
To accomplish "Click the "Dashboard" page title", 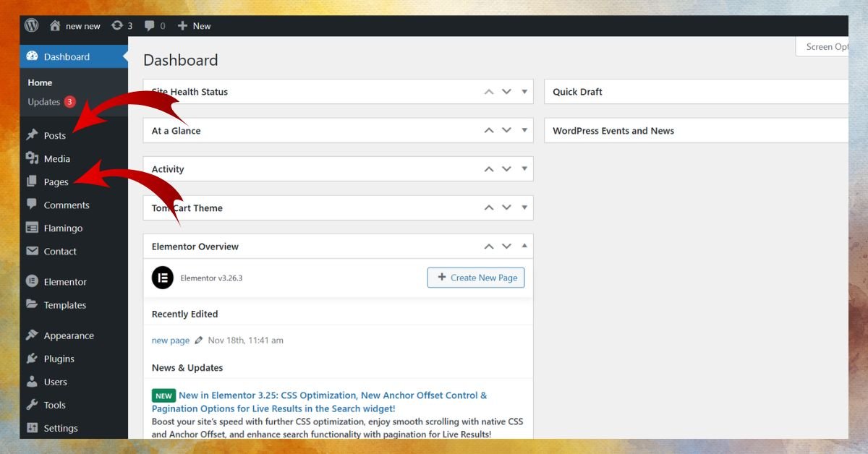I will (180, 60).
